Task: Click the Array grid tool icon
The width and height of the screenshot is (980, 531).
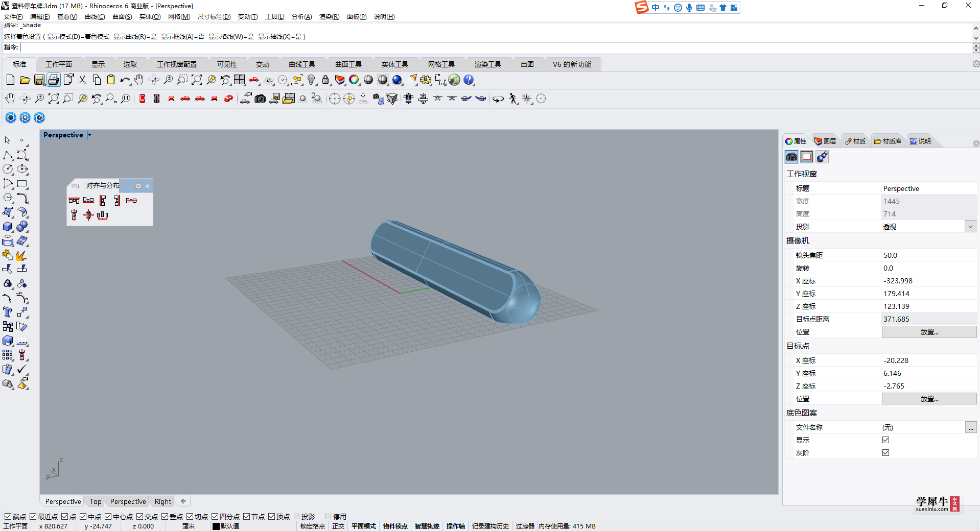Action: coord(8,355)
